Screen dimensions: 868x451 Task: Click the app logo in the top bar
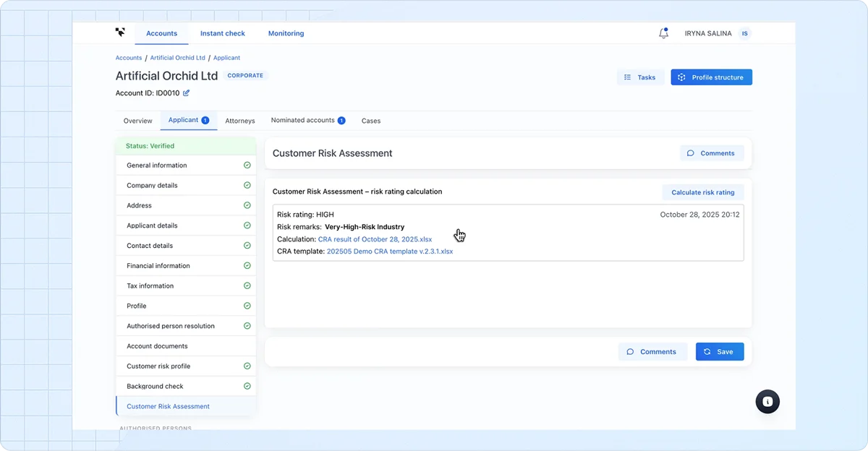pos(120,33)
